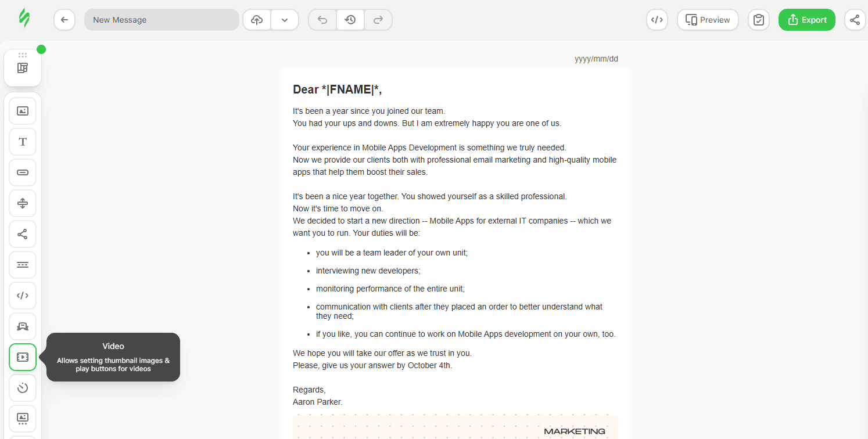Open the version history
The height and width of the screenshot is (439, 868).
350,20
